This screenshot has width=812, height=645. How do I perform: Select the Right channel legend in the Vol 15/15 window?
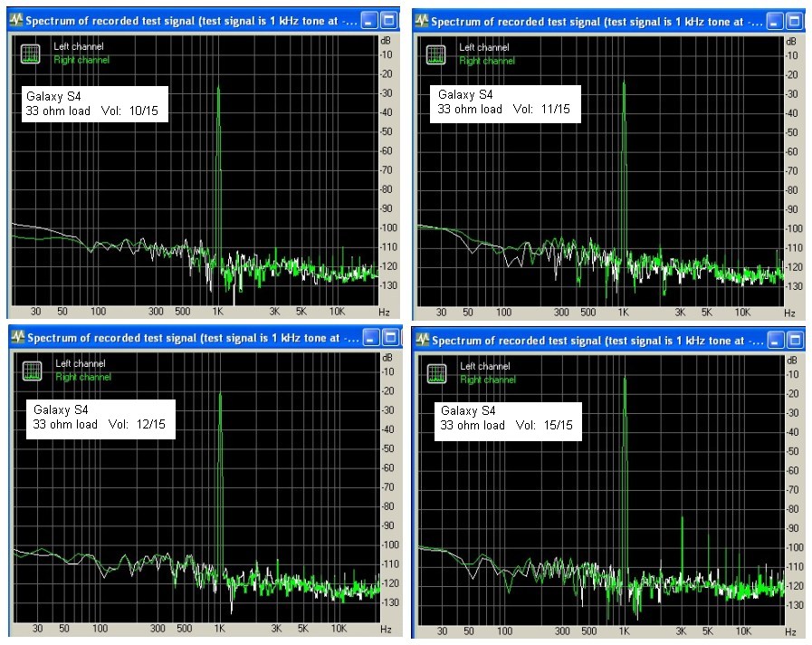pyautogui.click(x=488, y=380)
